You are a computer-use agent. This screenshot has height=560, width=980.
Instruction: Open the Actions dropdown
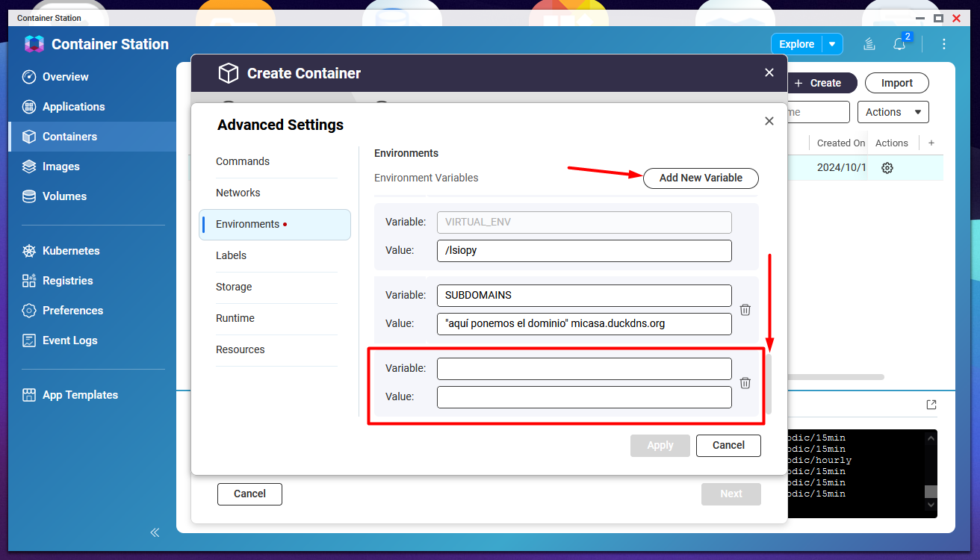pos(893,112)
